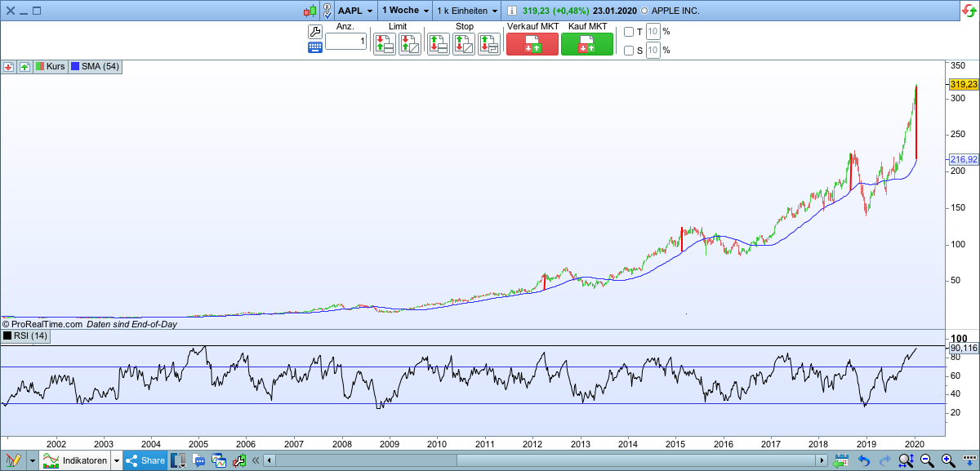The height and width of the screenshot is (471, 980).
Task: Select the drawing pencil tool
Action: [14, 460]
